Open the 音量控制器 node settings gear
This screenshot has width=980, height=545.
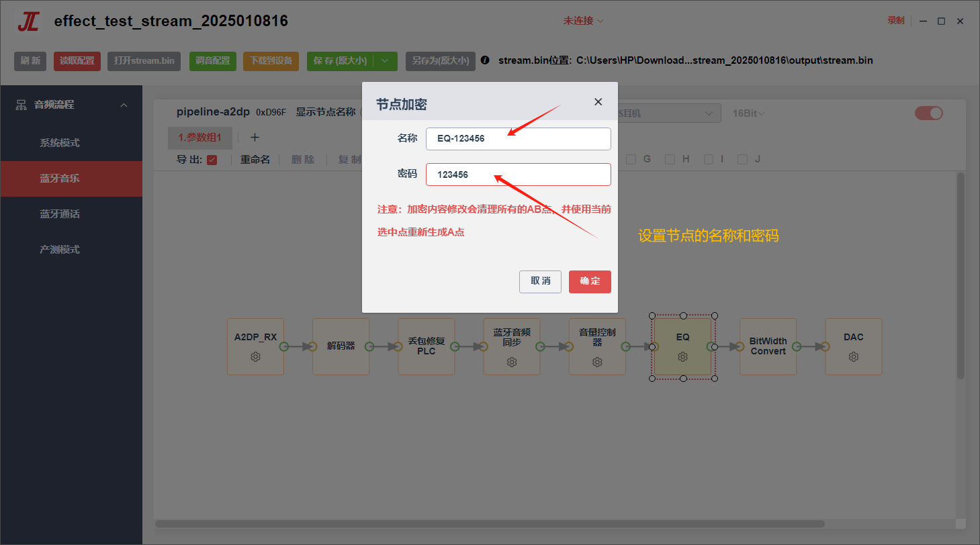(597, 362)
